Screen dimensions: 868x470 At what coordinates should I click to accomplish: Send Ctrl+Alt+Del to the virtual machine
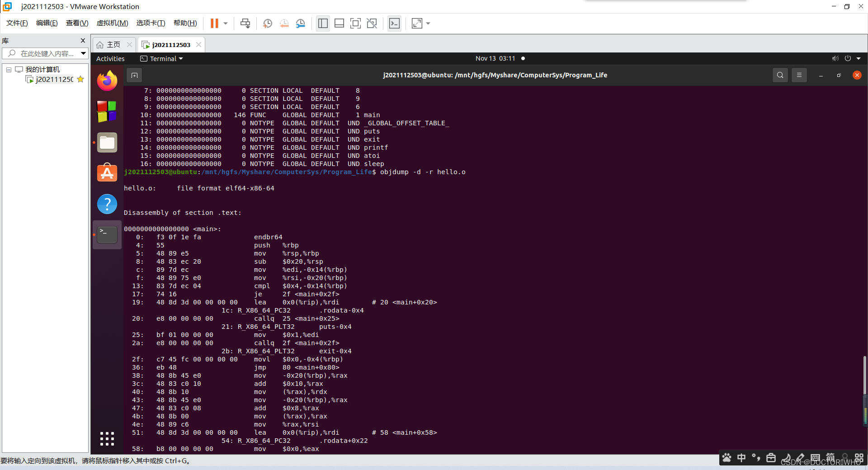(245, 23)
